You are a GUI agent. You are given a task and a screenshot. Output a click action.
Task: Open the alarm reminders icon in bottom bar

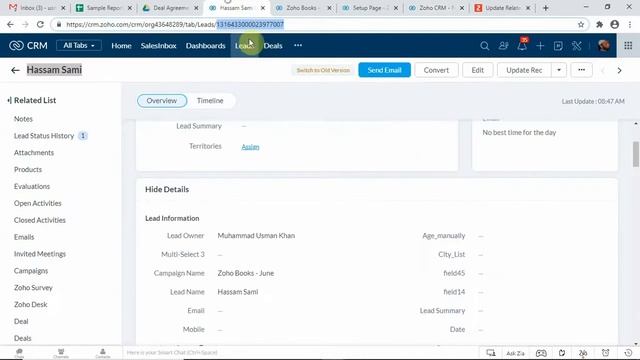point(605,353)
